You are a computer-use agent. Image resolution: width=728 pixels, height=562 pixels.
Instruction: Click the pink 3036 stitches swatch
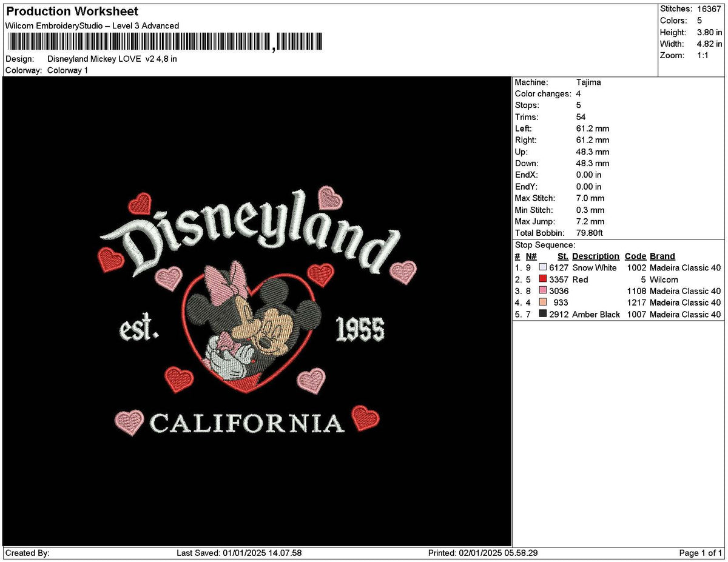[543, 290]
